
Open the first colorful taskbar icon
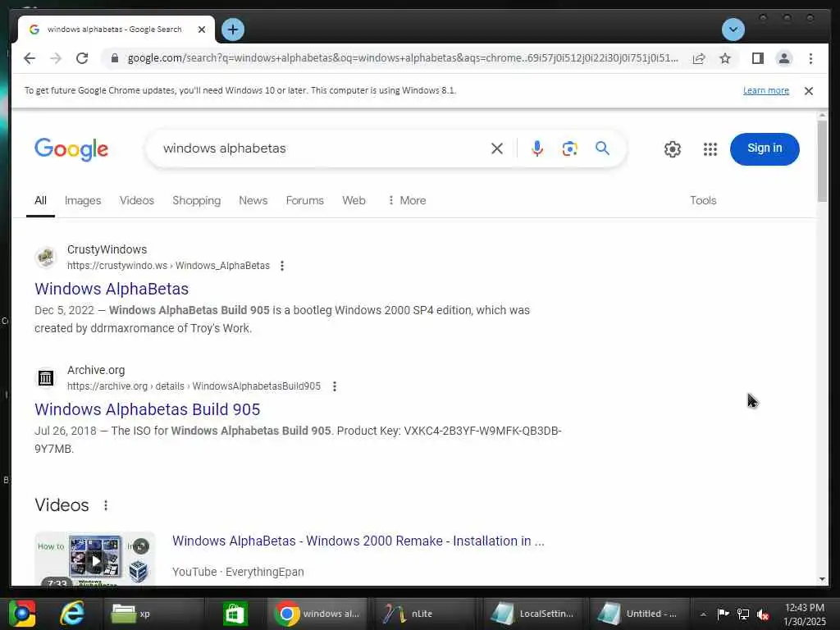22,614
